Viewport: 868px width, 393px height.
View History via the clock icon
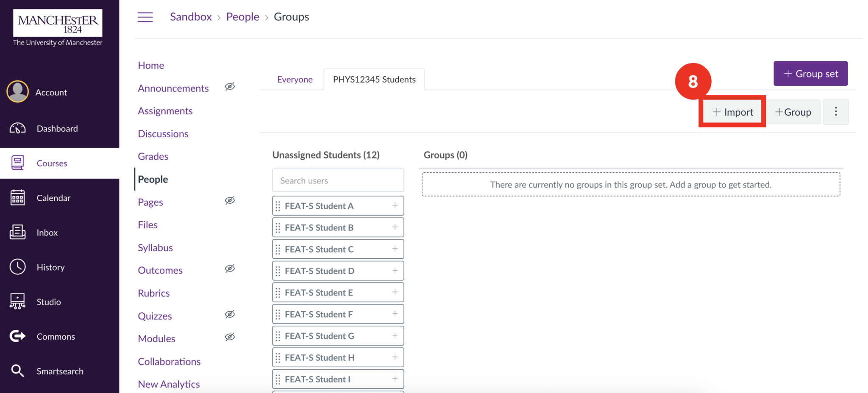(x=17, y=267)
